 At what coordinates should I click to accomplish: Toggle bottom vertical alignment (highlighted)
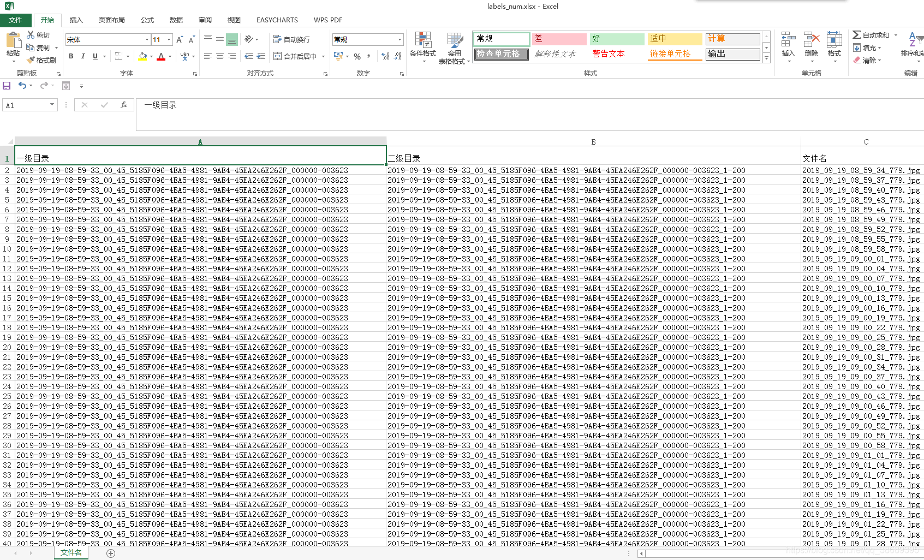pyautogui.click(x=232, y=39)
